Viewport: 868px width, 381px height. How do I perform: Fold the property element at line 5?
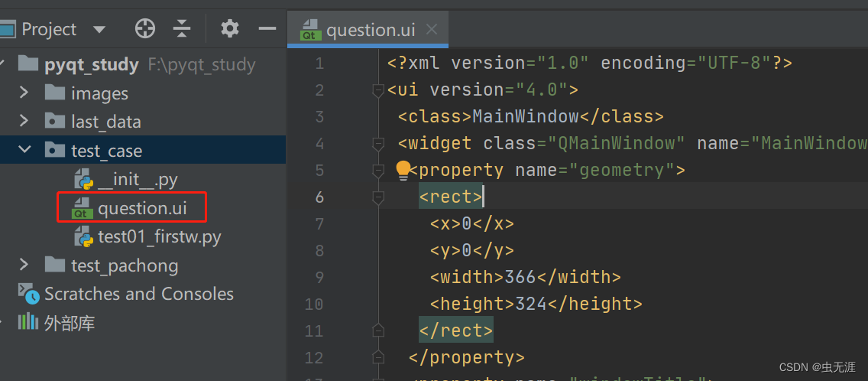pos(379,171)
